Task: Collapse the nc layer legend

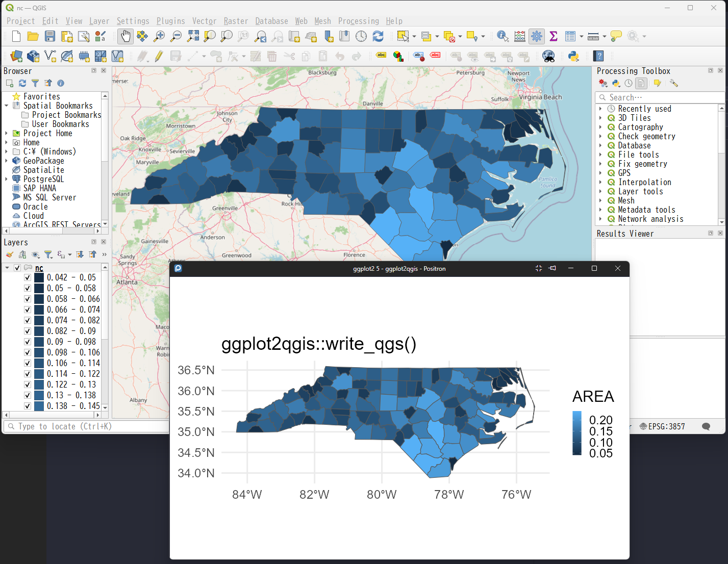Action: pyautogui.click(x=7, y=268)
